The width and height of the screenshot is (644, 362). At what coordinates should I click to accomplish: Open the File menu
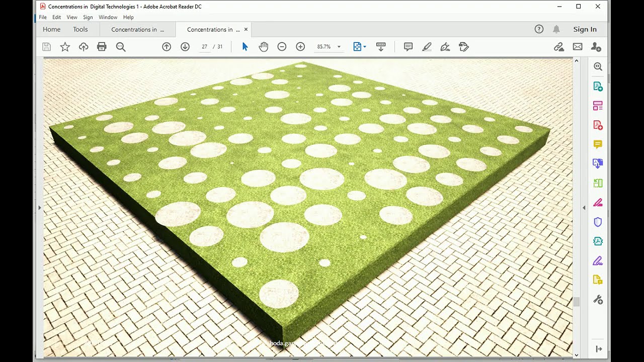point(43,17)
